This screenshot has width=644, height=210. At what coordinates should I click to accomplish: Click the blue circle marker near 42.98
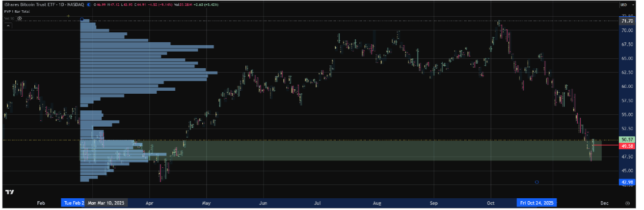point(537,182)
